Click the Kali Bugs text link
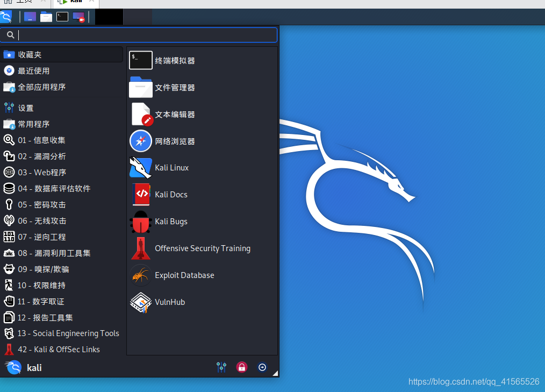The width and height of the screenshot is (545, 392). (171, 222)
